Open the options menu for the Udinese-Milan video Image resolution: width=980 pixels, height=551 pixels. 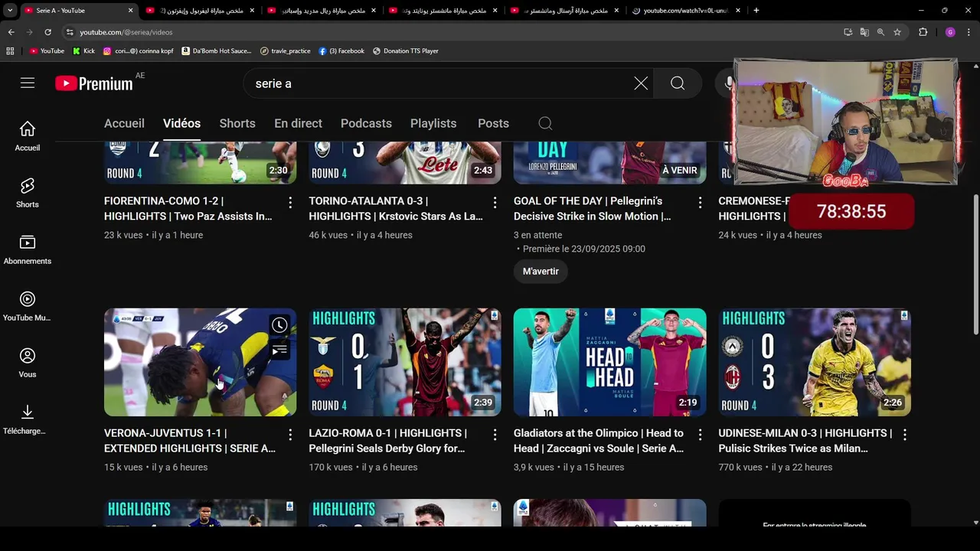point(904,434)
